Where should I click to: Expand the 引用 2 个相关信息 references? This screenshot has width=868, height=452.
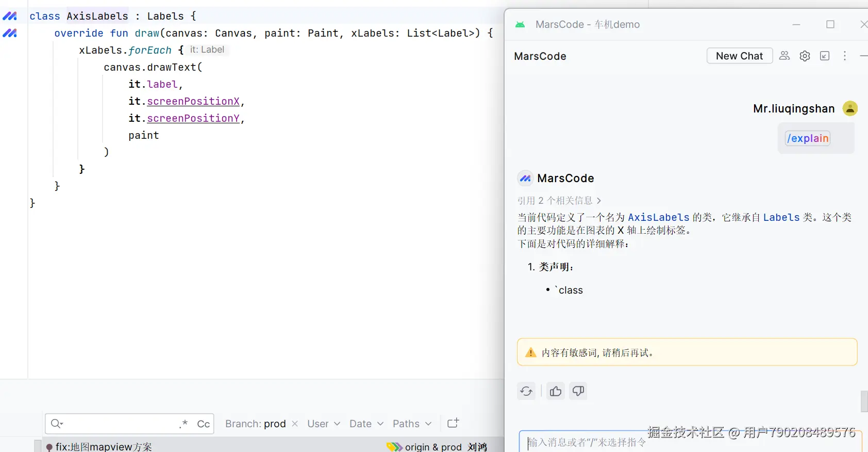tap(559, 200)
